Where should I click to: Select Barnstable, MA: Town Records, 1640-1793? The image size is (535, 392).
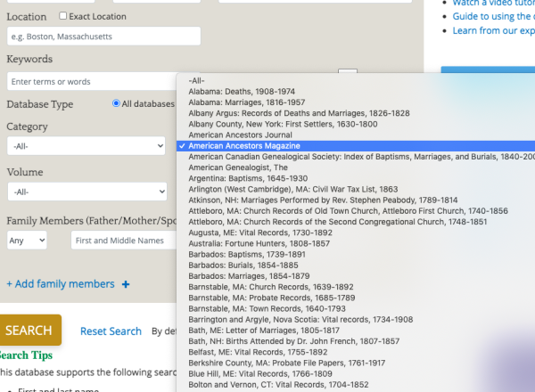pyautogui.click(x=356, y=309)
